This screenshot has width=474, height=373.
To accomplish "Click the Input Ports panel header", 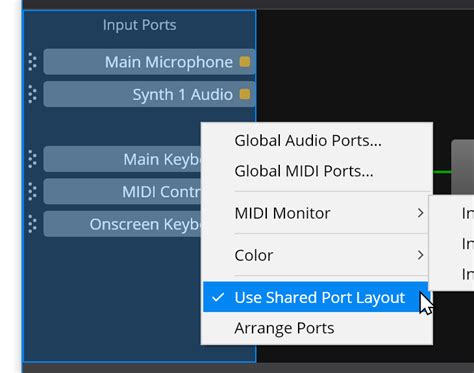I will click(x=139, y=25).
